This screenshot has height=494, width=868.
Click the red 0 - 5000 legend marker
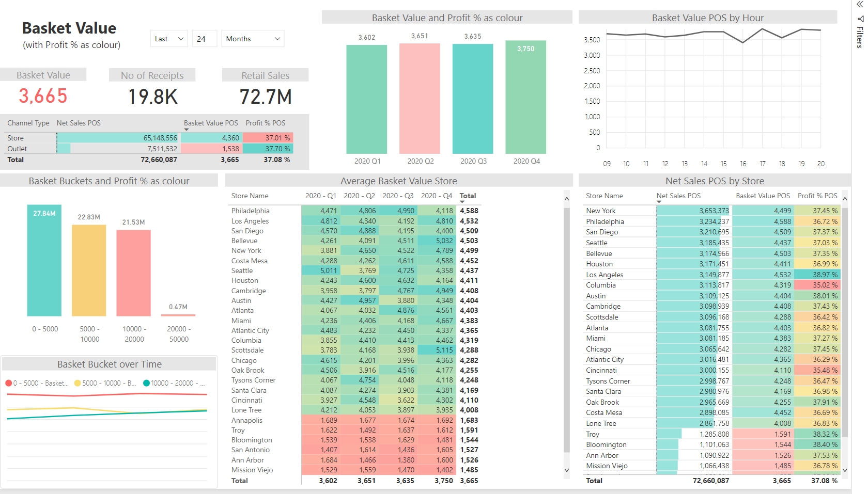[x=9, y=383]
